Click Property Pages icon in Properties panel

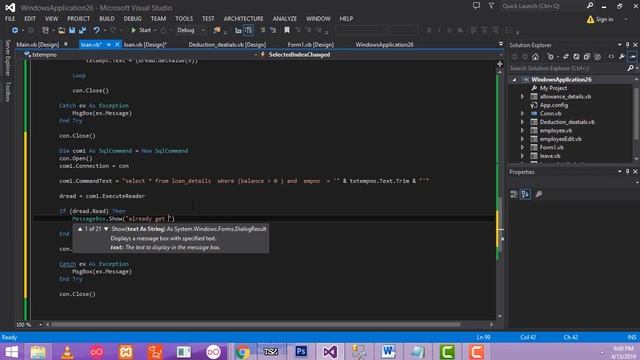tap(539, 194)
